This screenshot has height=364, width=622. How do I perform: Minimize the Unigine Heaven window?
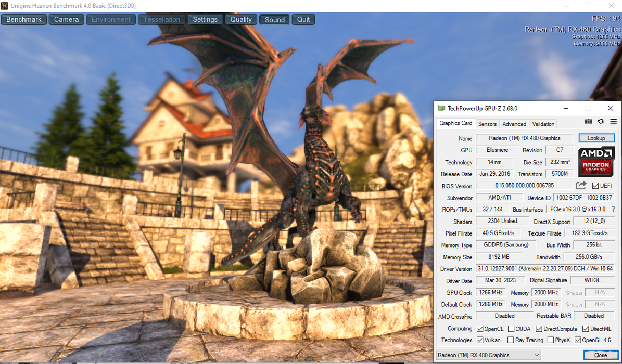pyautogui.click(x=567, y=6)
